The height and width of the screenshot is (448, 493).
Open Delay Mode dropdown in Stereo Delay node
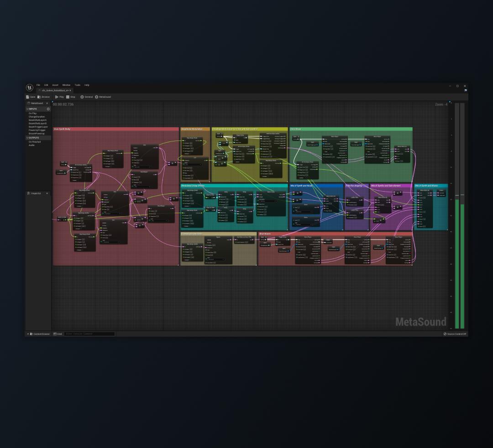point(268,201)
